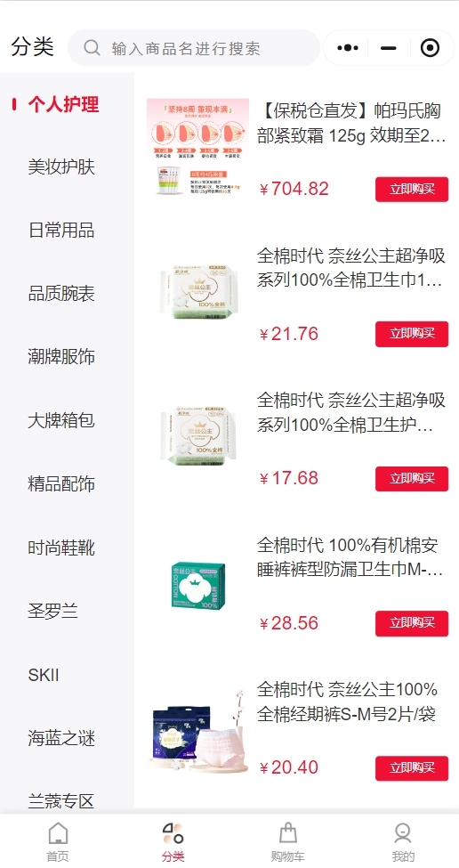
Task: Open the green 有机棉 box product thumbnail
Action: click(198, 587)
